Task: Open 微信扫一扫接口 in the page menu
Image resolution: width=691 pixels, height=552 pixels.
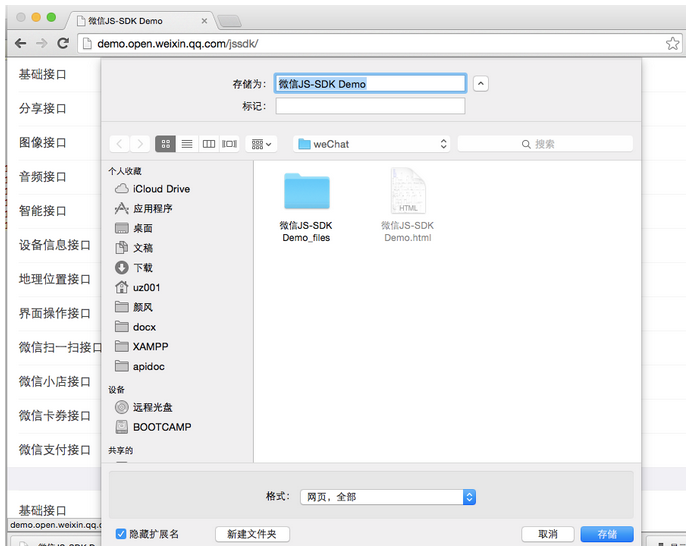Action: pyautogui.click(x=60, y=347)
